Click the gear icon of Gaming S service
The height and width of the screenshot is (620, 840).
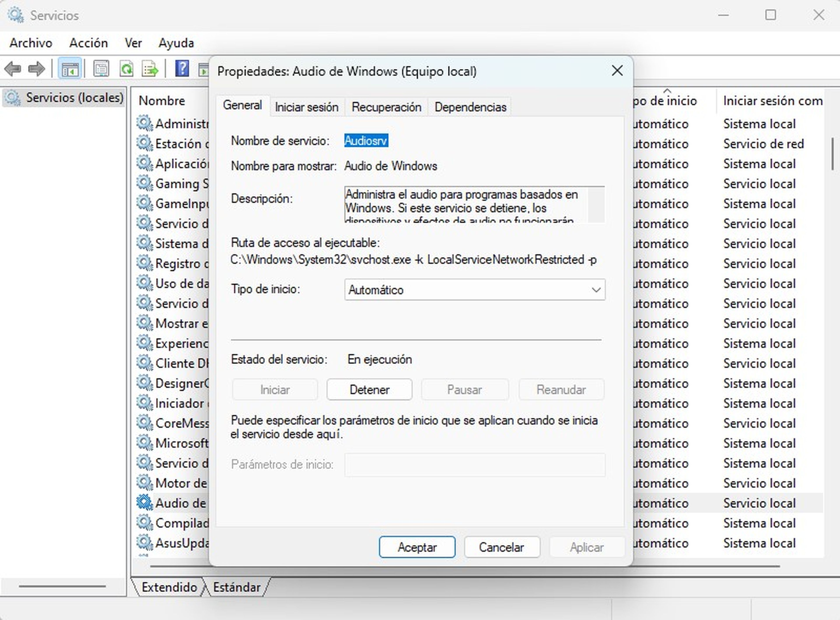144,183
